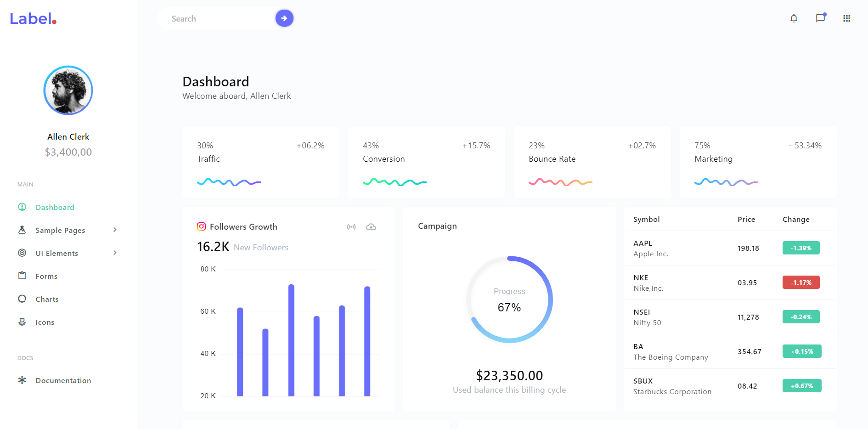Click the cloud upload icon on Followers Growth
Screen dimensions: 868x429
pos(371,226)
